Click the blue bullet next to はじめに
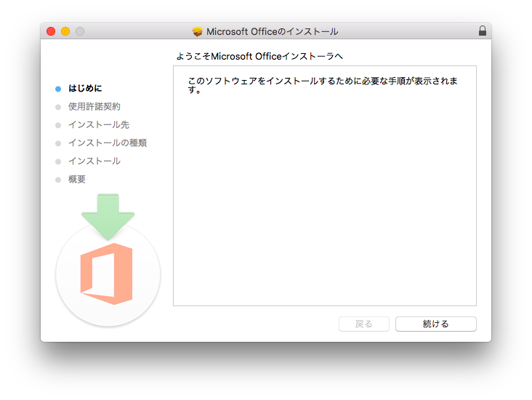 (58, 89)
